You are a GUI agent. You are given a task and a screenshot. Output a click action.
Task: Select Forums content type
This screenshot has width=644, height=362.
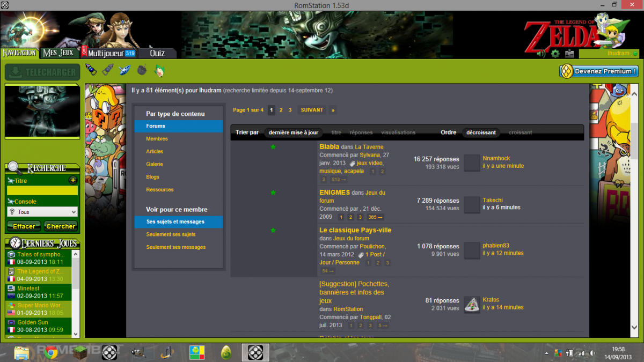coord(179,126)
